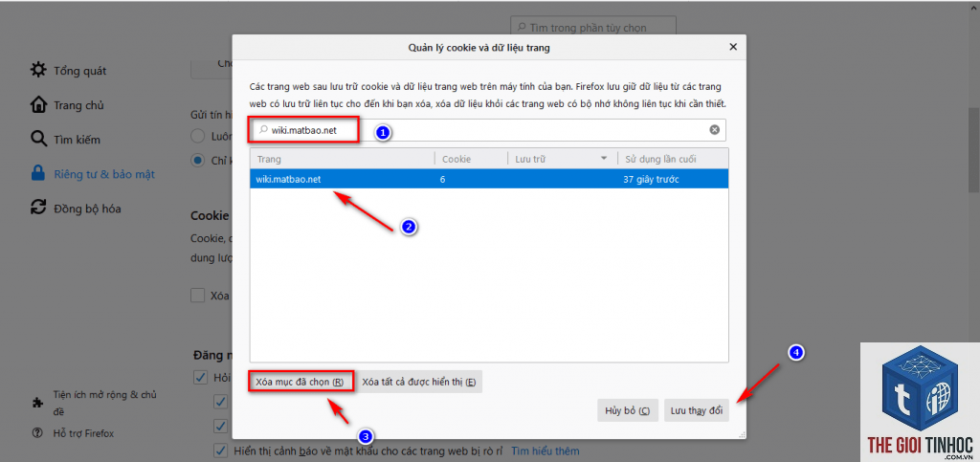Viewport: 980px width, 462px height.
Task: Click Xóa mục đã chọn button
Action: click(301, 382)
